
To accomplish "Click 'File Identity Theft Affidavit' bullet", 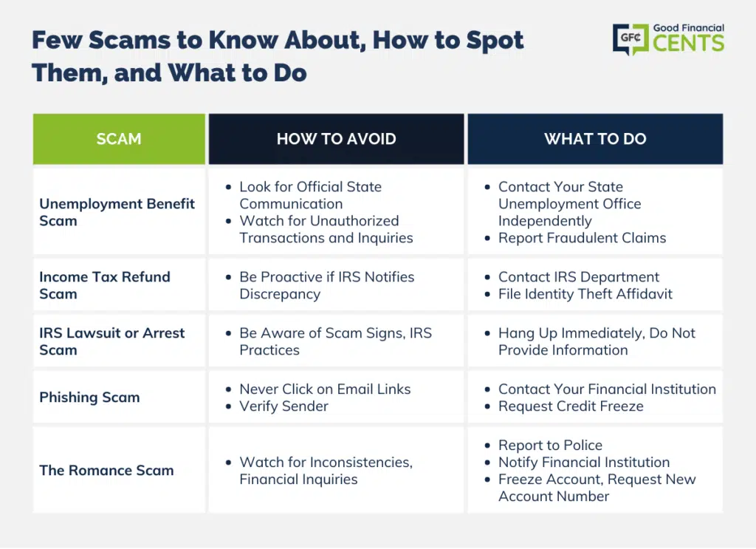I will (x=585, y=294).
